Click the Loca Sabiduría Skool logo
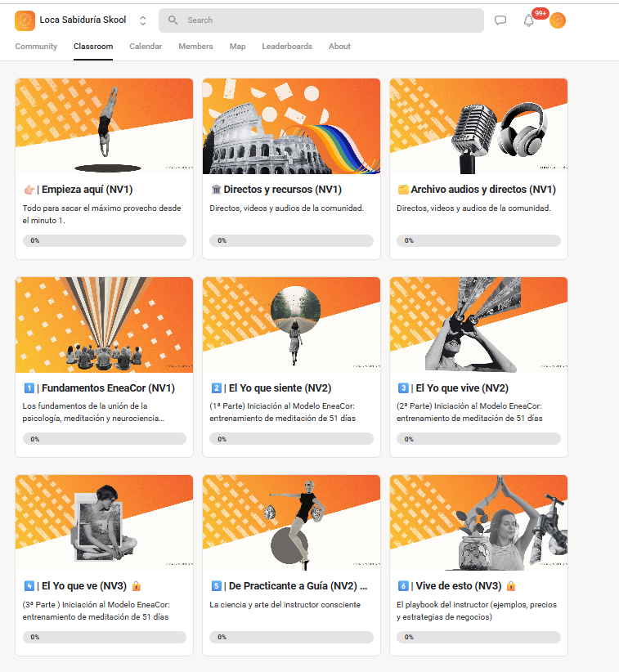 25,20
